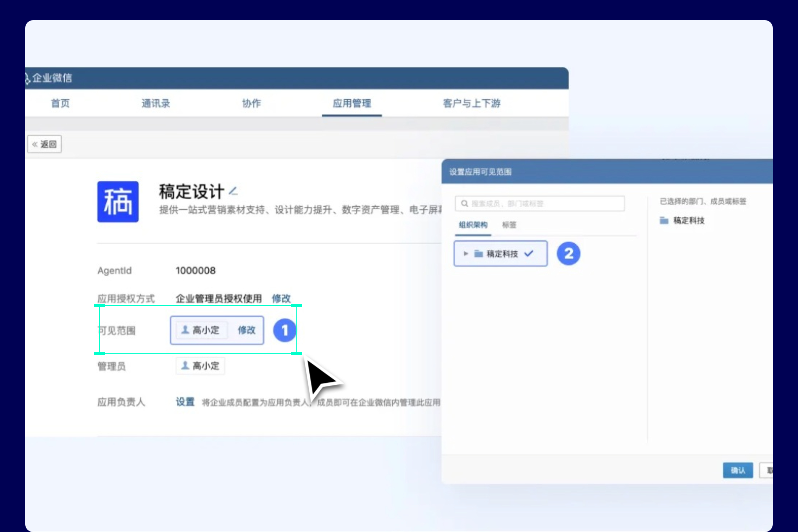Screen dimensions: 798x532
Task: Toggle the 稿定科技 checkmark
Action: coord(529,253)
